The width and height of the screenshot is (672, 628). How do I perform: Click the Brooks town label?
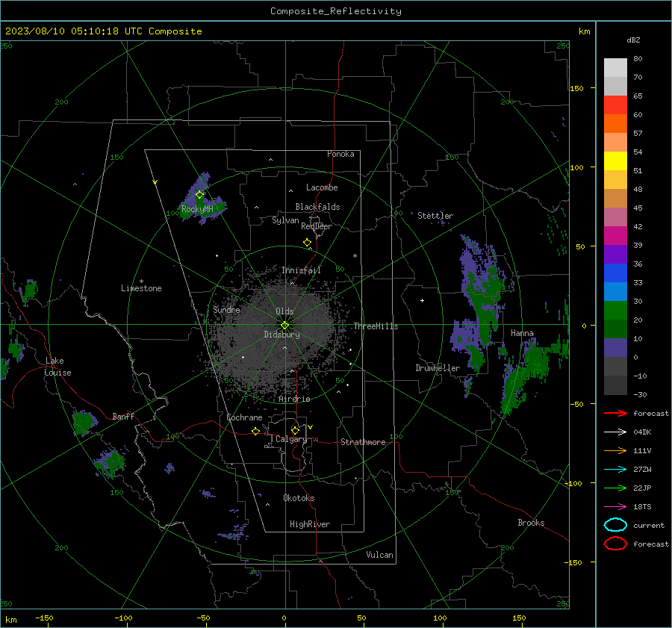click(x=531, y=523)
